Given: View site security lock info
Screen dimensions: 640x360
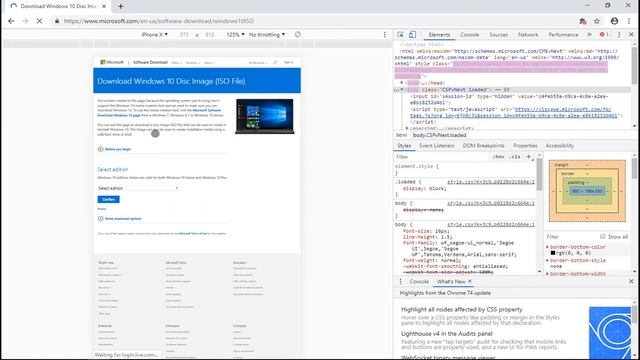Looking at the screenshot, I should click(57, 21).
